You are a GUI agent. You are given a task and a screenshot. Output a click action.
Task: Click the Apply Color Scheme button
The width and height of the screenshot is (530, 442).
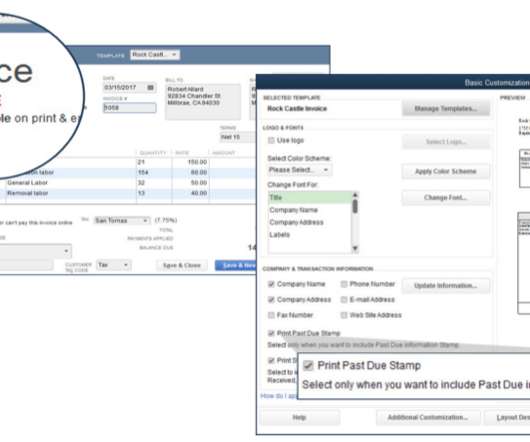coord(445,171)
